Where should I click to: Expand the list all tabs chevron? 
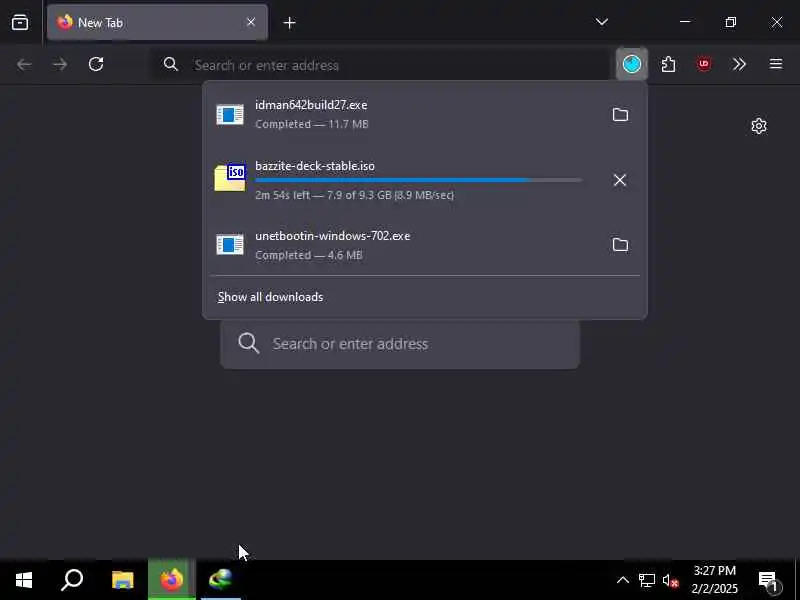coord(602,22)
